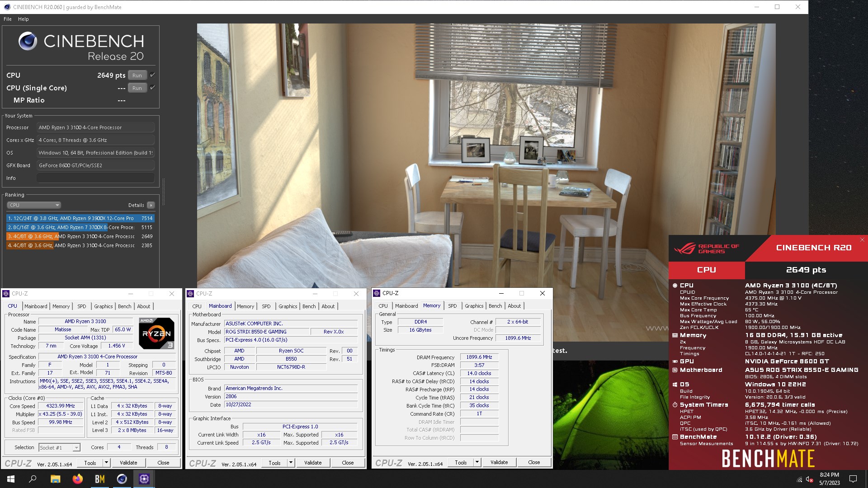This screenshot has height=488, width=868.
Task: Switch to Mainboard tab in first CPU-Z window
Action: pyautogui.click(x=36, y=306)
